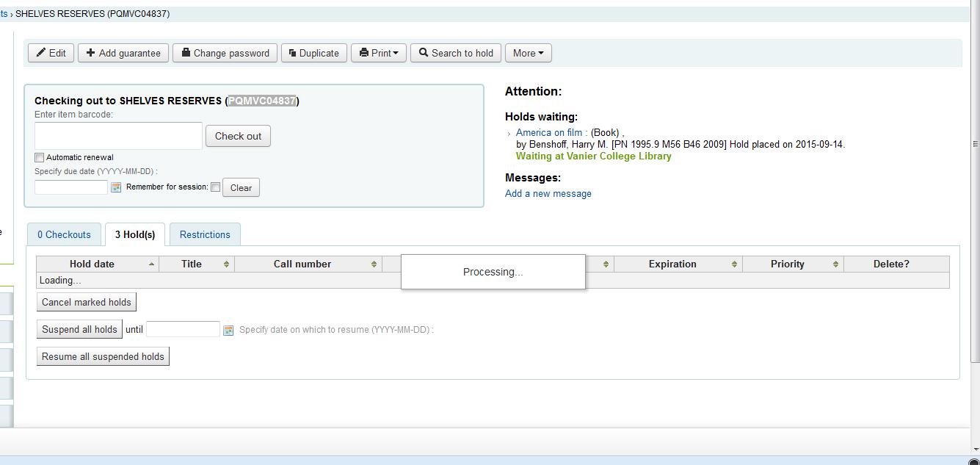This screenshot has width=980, height=465.
Task: Focus the item barcode input field
Action: click(x=118, y=136)
